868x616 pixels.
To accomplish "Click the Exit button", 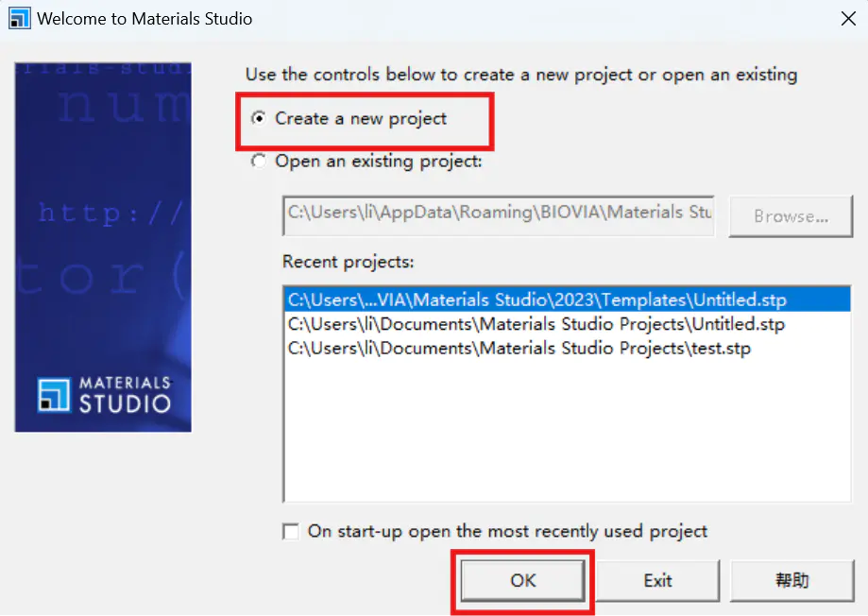I will tap(657, 580).
